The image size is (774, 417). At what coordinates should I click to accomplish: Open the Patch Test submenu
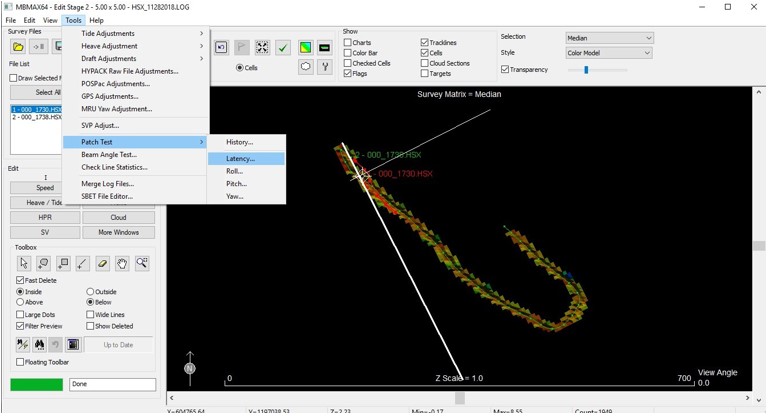(x=136, y=142)
